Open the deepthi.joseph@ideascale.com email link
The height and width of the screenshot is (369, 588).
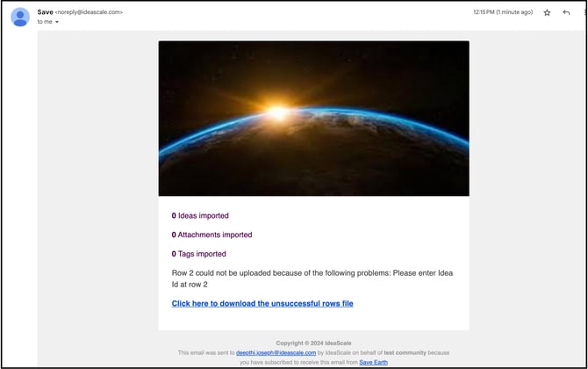276,352
